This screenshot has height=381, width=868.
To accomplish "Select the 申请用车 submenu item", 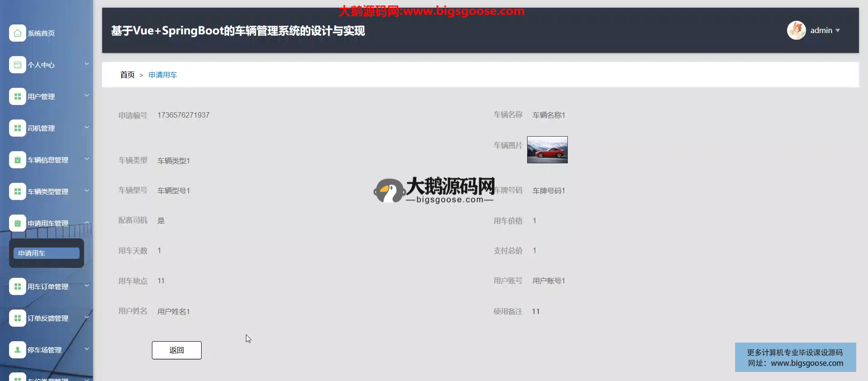I will click(46, 253).
